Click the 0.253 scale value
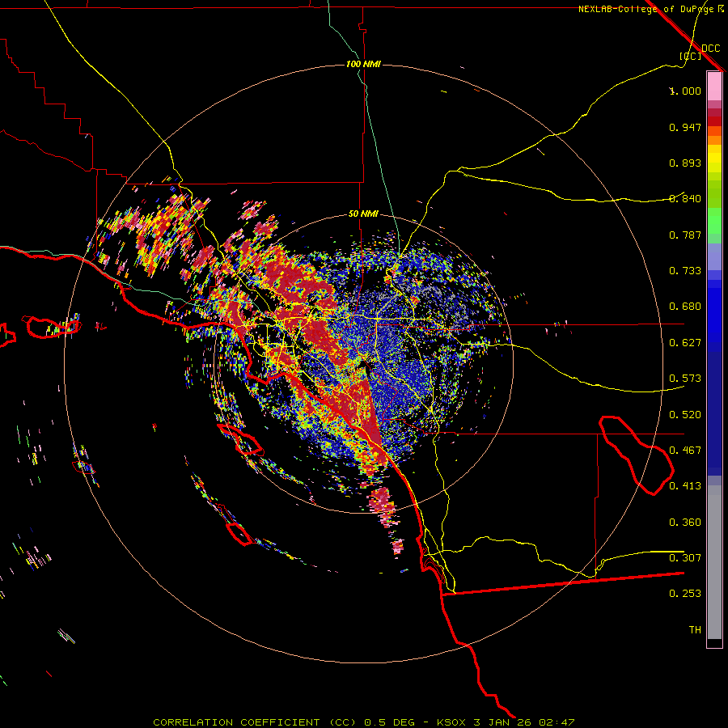728x728 pixels. [x=685, y=594]
